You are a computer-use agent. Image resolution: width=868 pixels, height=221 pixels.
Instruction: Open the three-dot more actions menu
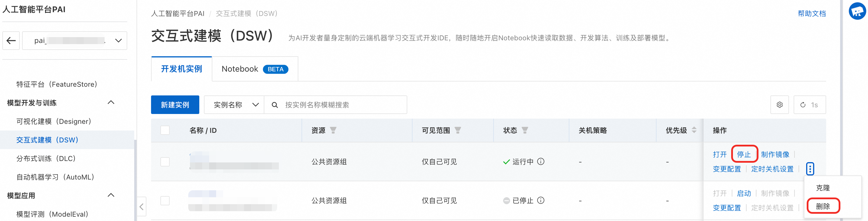[x=810, y=169]
